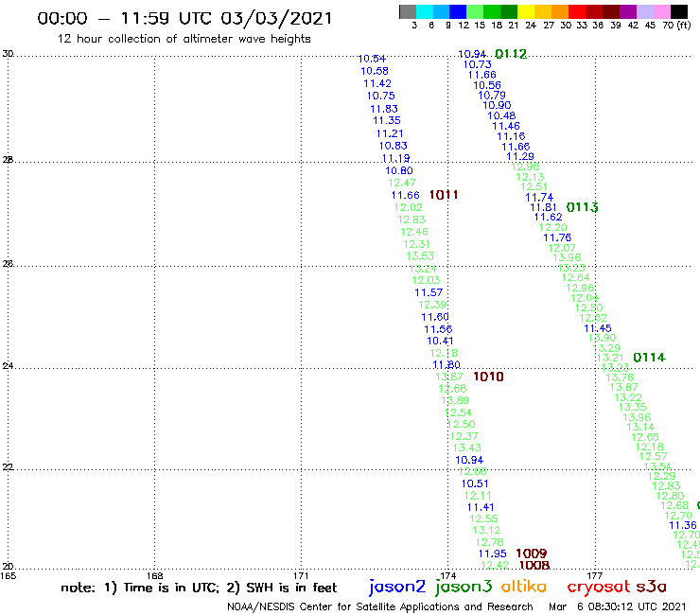Click the lavender 45 ft legend swatch
Viewport: 700px width, 615px height.
(x=644, y=11)
